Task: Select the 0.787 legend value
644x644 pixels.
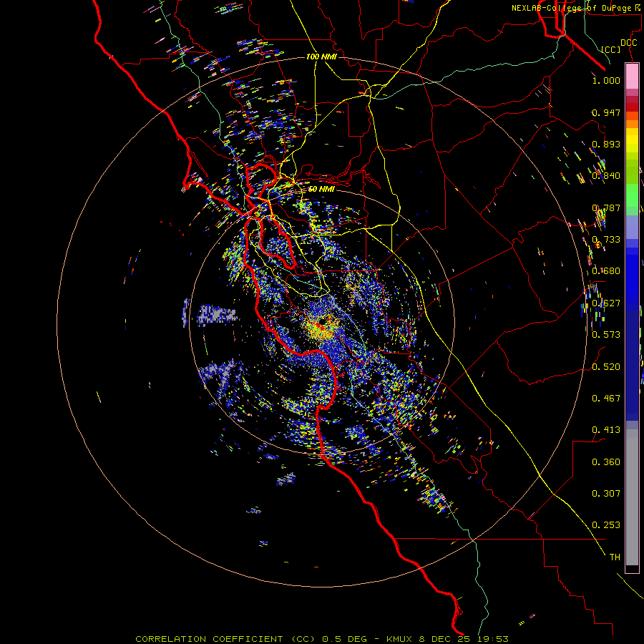Action: click(606, 208)
